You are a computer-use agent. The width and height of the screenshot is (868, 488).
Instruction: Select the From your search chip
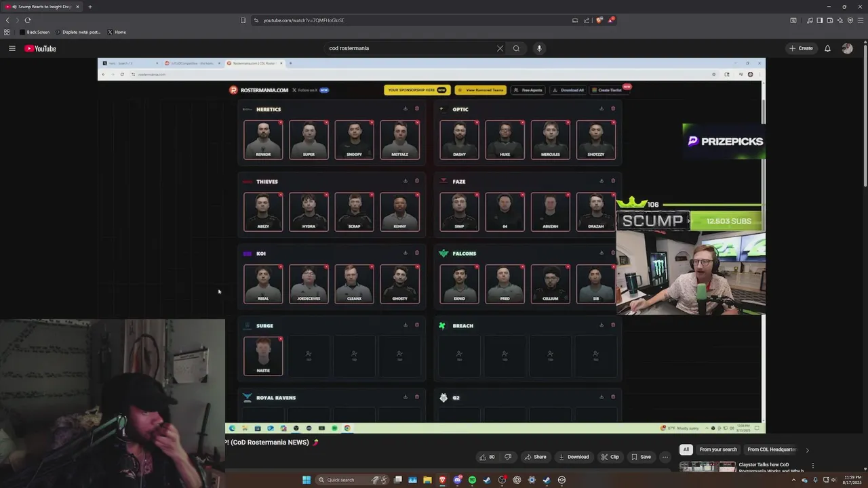(x=718, y=449)
